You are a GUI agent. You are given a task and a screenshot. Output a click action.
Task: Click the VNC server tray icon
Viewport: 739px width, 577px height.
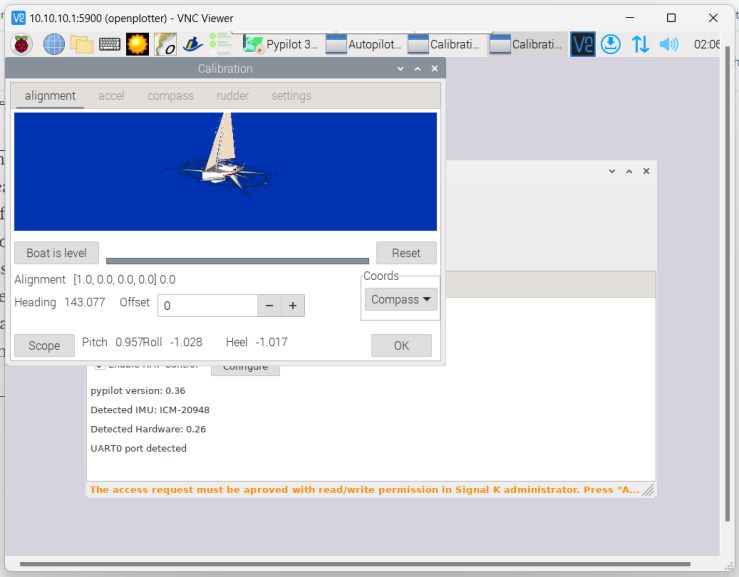(x=583, y=44)
